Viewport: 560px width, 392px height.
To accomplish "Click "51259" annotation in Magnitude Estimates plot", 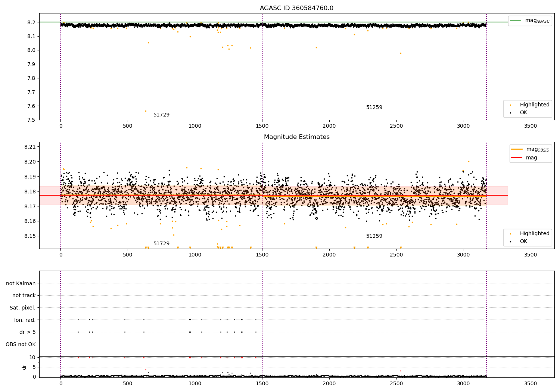I will (x=374, y=236).
